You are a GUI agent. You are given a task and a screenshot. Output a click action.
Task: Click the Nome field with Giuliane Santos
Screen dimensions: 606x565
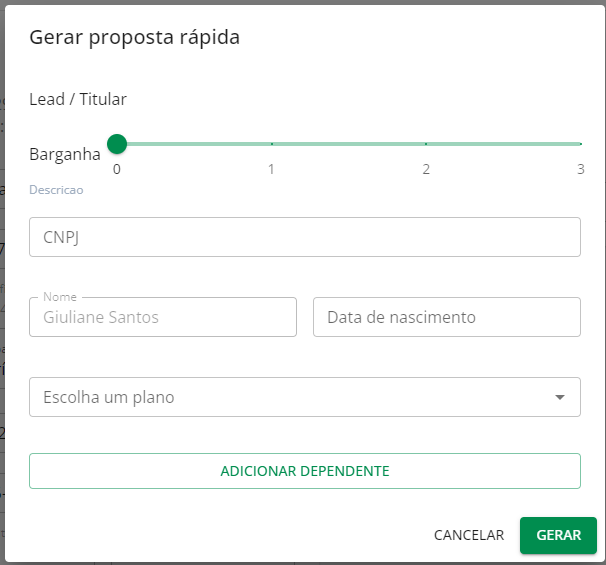pyautogui.click(x=163, y=317)
